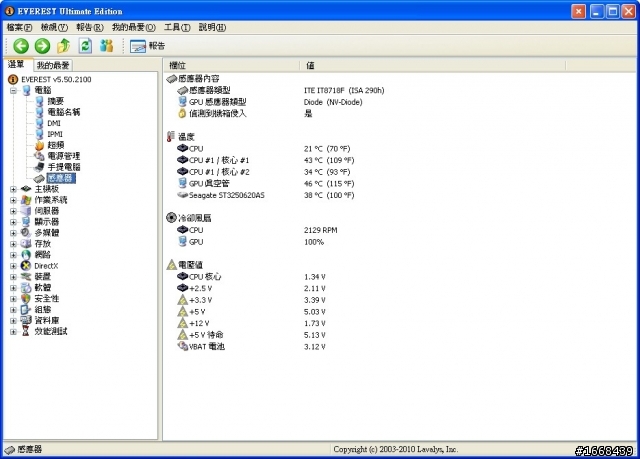
Task: Click the 多媒體 icon in tree
Action: point(26,233)
